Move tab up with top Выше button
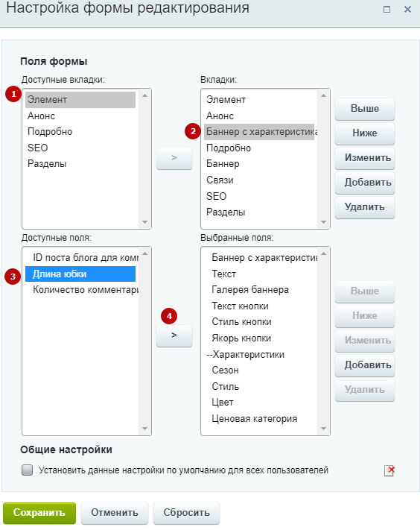 [x=365, y=109]
